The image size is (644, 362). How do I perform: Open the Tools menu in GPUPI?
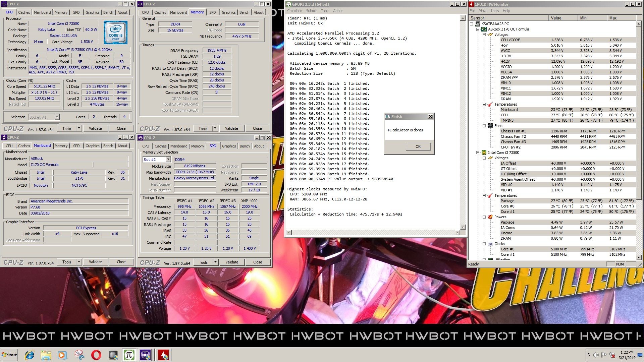pyautogui.click(x=325, y=11)
